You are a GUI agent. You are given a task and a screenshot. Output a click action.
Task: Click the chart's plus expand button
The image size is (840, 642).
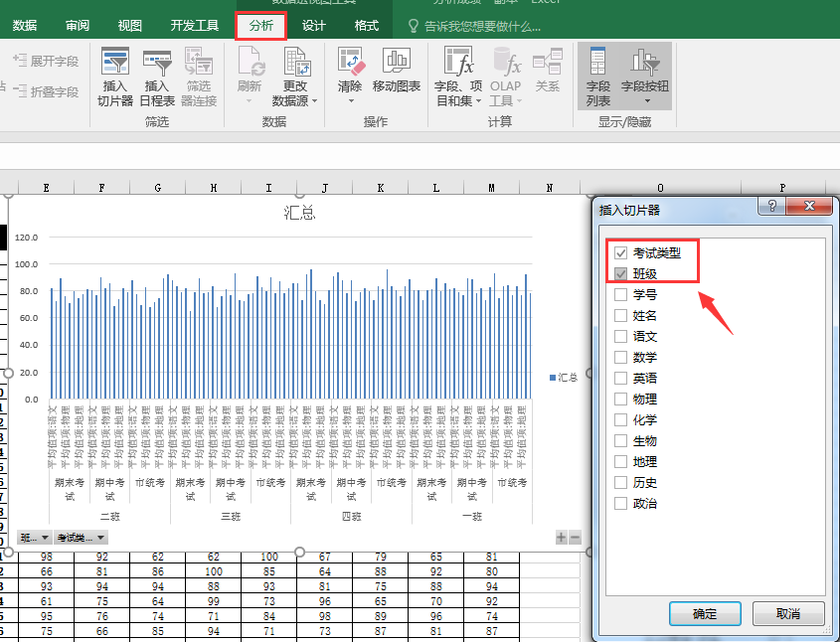(x=561, y=537)
